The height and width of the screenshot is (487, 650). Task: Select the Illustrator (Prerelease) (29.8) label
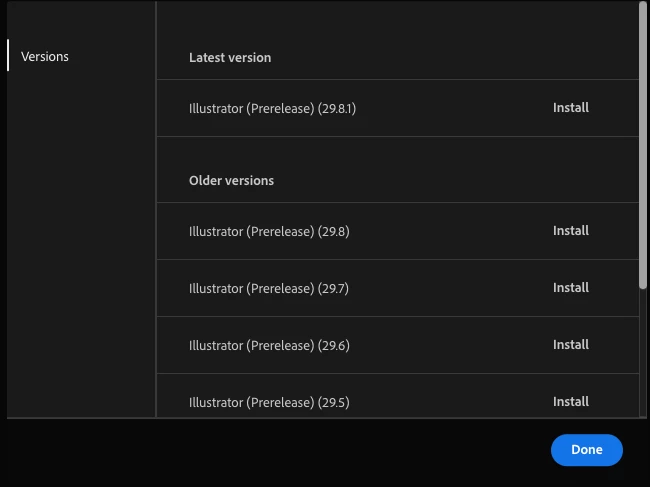pyautogui.click(x=269, y=232)
